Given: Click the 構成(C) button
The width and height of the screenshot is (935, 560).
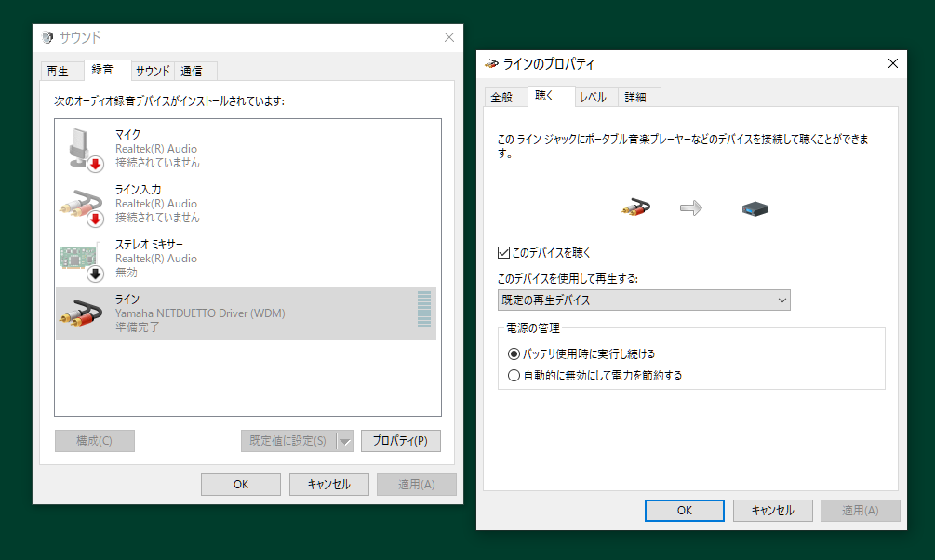Looking at the screenshot, I should [x=95, y=441].
